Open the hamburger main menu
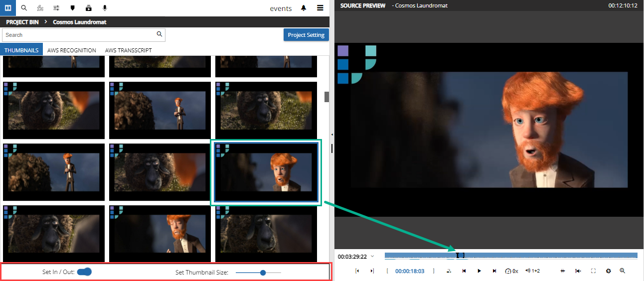Screen dimensions: 644x281 pyautogui.click(x=320, y=8)
